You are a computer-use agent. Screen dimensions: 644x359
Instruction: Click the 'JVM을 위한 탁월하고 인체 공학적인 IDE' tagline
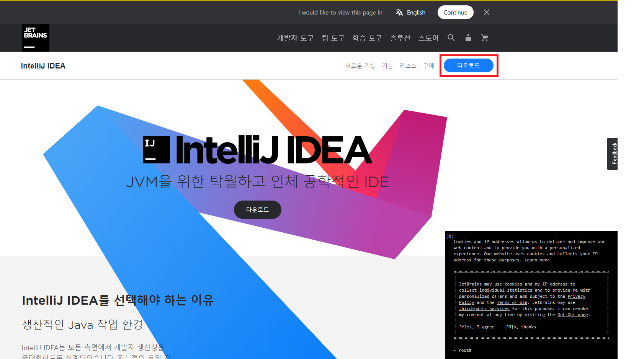tap(258, 182)
